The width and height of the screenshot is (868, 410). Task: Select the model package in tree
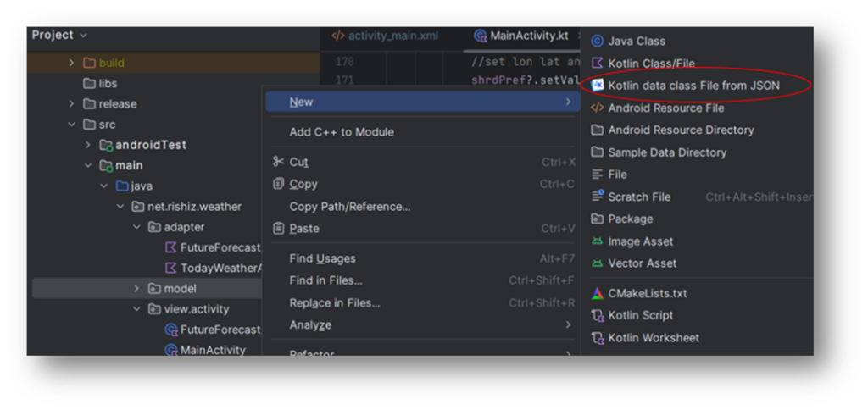click(180, 289)
